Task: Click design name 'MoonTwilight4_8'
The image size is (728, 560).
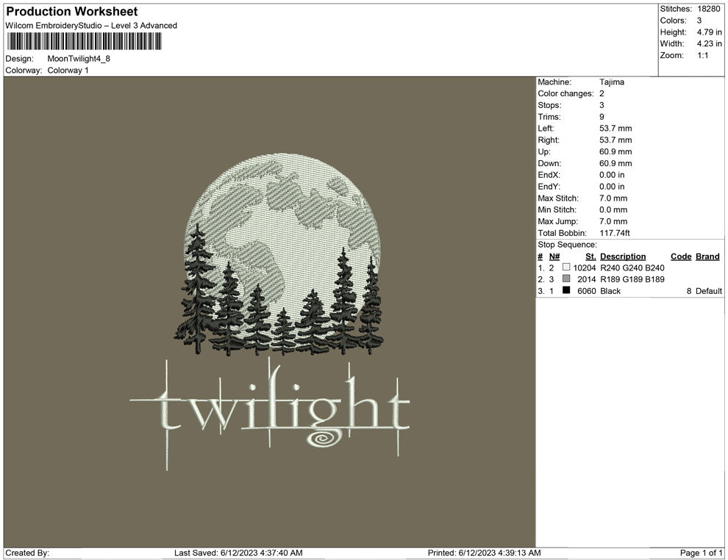Action: [x=79, y=59]
